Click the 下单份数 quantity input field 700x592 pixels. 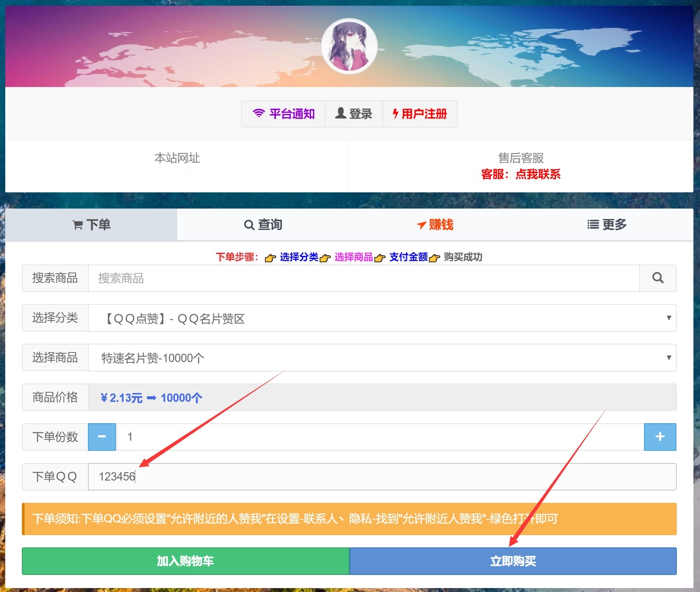380,437
